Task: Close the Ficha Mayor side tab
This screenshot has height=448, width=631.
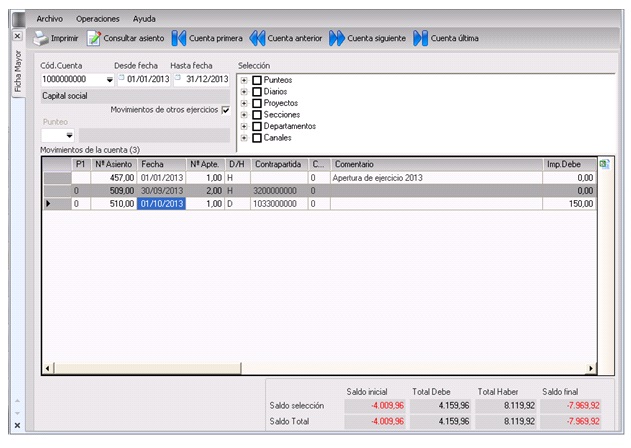Action: (x=17, y=36)
